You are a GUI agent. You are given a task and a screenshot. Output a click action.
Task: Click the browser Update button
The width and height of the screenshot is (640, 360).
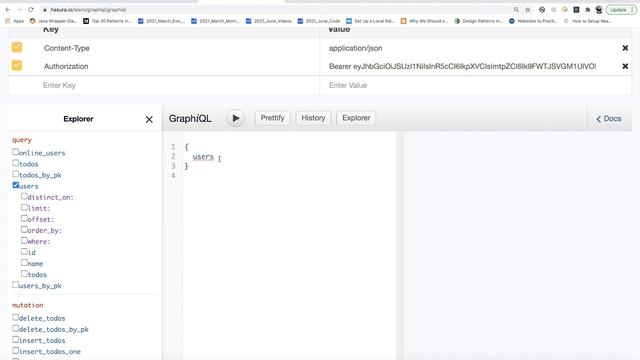[x=620, y=10]
